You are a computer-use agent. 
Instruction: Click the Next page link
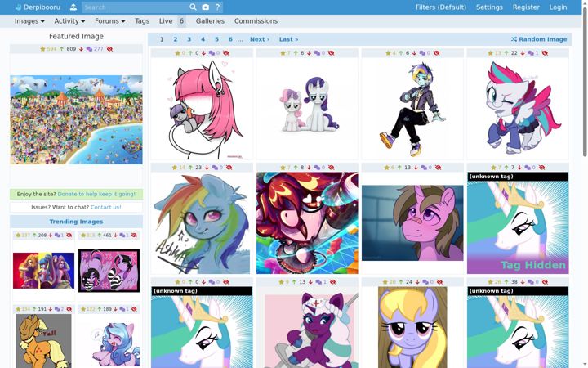coord(260,39)
